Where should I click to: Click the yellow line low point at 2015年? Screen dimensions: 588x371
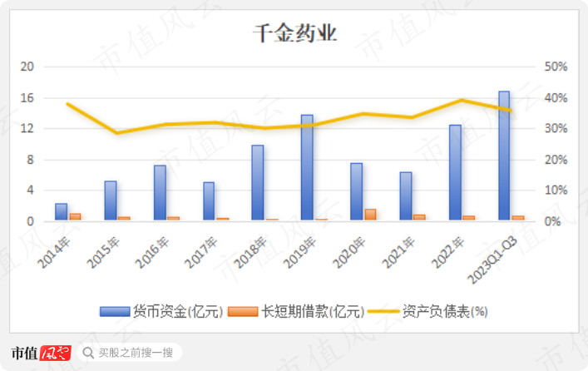117,132
